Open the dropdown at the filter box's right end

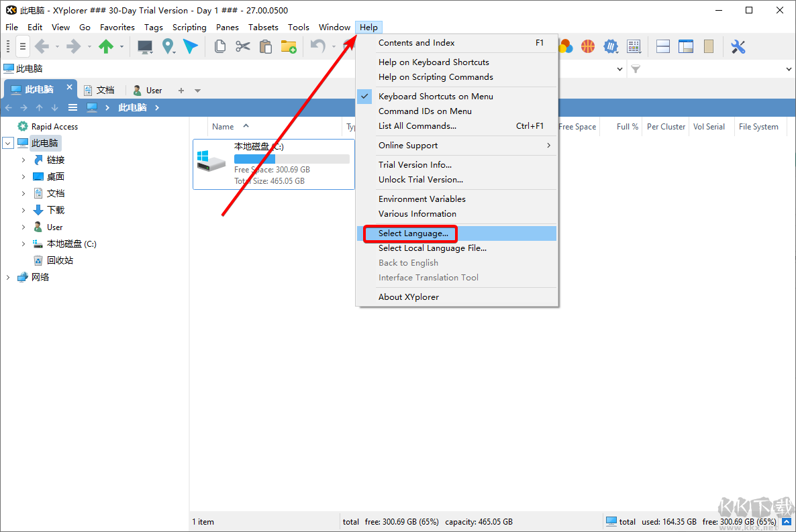[789, 69]
